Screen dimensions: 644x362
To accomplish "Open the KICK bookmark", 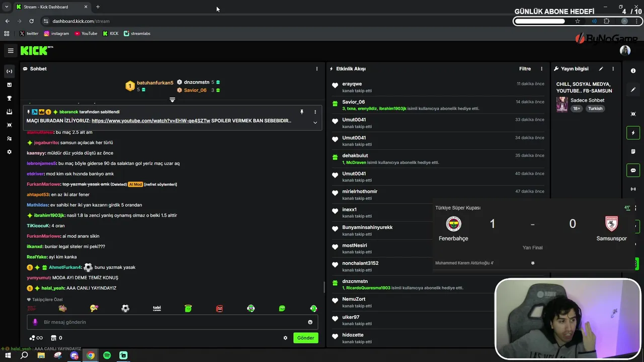I will point(111,33).
